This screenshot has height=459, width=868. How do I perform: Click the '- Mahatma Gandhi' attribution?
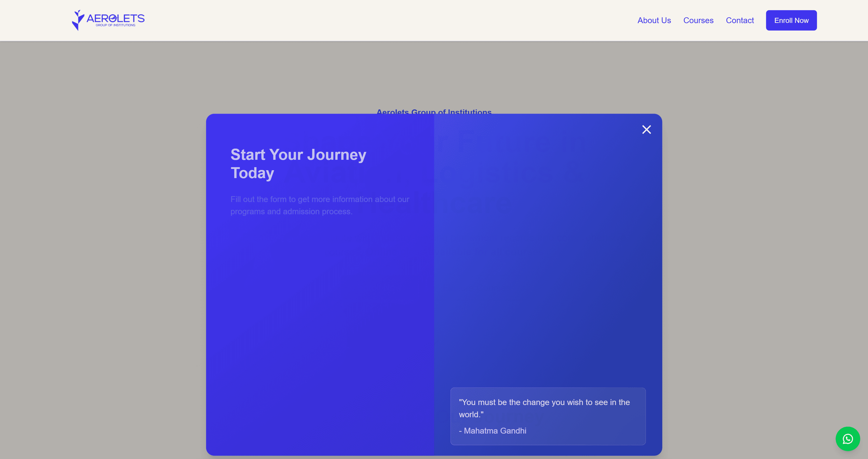492,431
